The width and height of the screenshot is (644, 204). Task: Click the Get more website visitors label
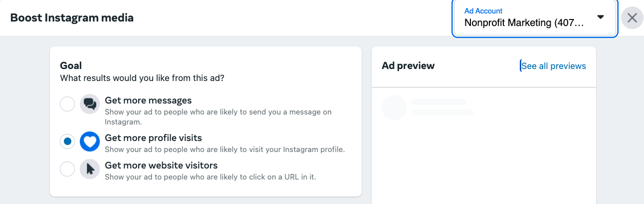click(161, 165)
